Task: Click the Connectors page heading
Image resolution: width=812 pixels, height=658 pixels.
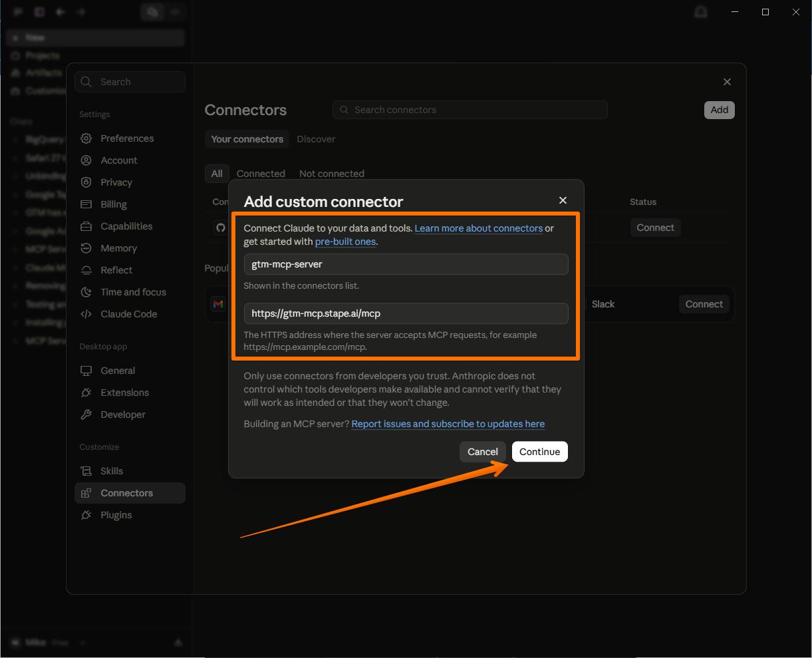Action: click(245, 110)
